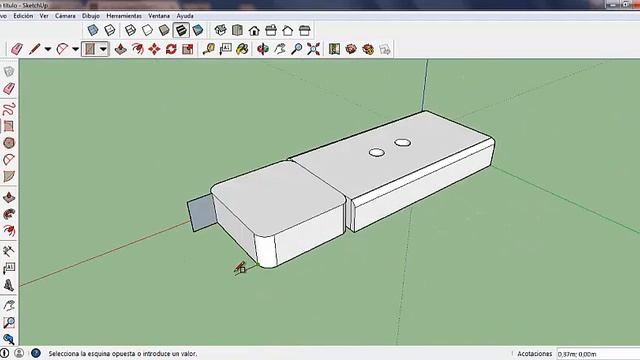Switch to Front view house icon
The image size is (640, 360).
[x=254, y=30]
